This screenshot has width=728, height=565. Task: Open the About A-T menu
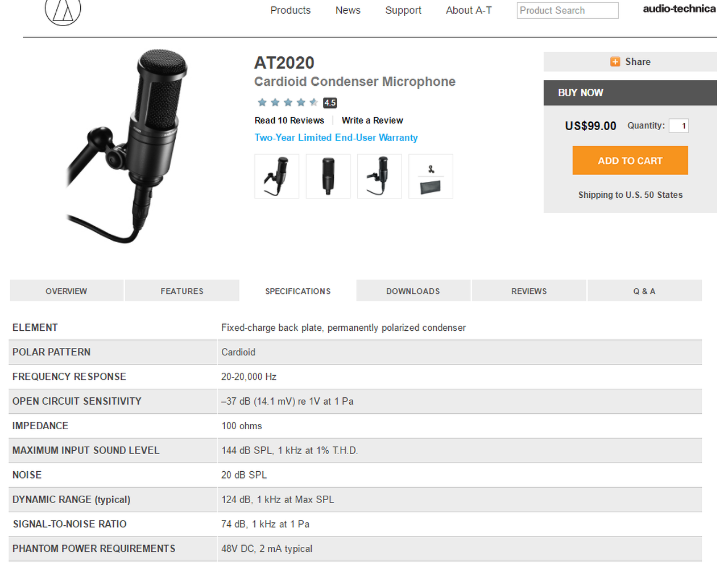[469, 10]
